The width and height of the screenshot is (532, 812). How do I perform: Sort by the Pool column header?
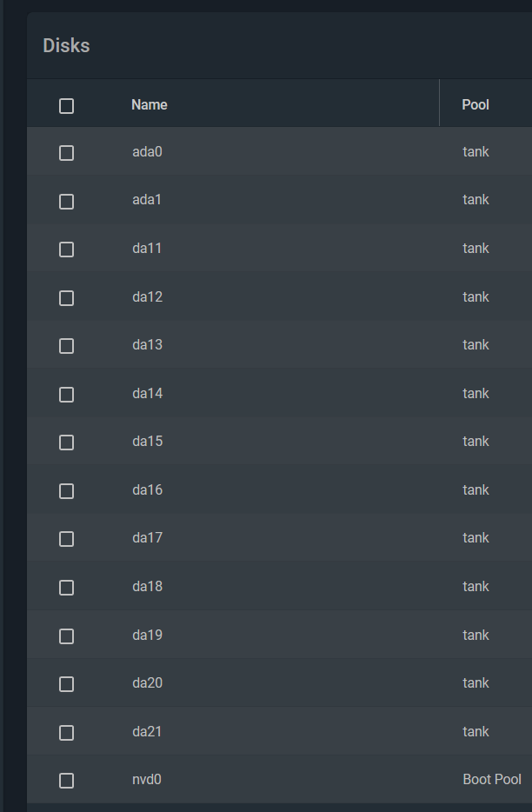click(x=475, y=104)
